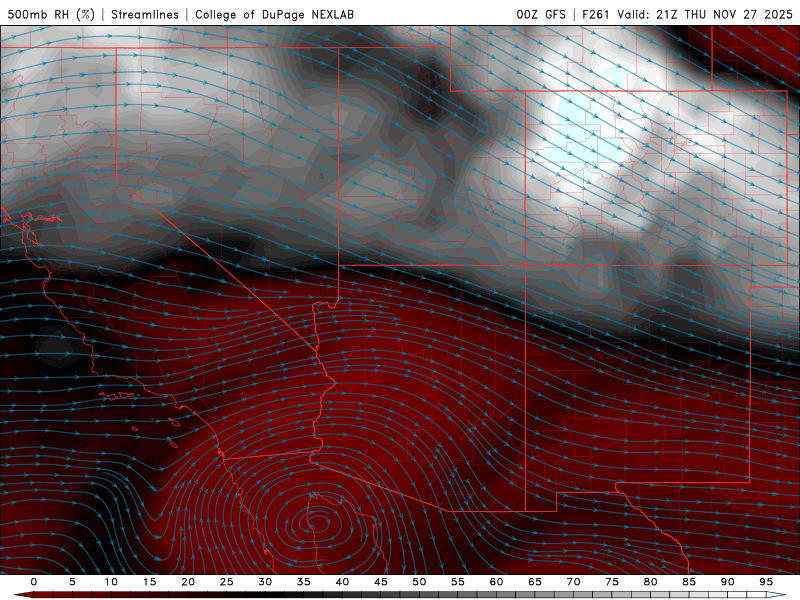Click the "500mb RH (%)" title text
The height and width of the screenshot is (600, 800).
(51, 14)
